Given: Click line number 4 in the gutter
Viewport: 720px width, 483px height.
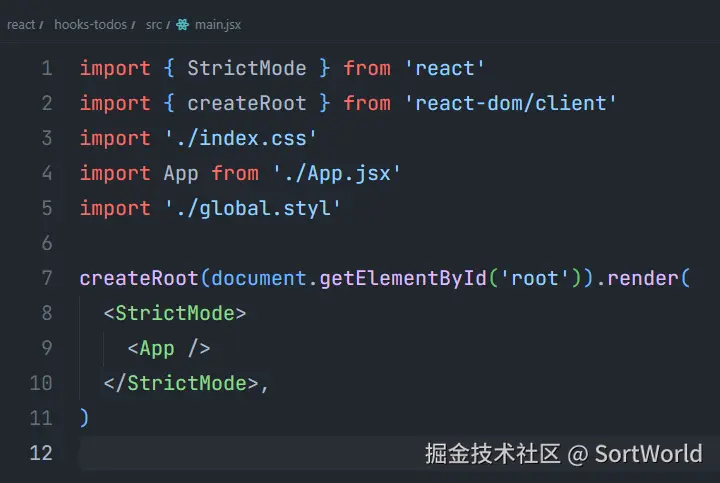Looking at the screenshot, I should click(x=47, y=173).
